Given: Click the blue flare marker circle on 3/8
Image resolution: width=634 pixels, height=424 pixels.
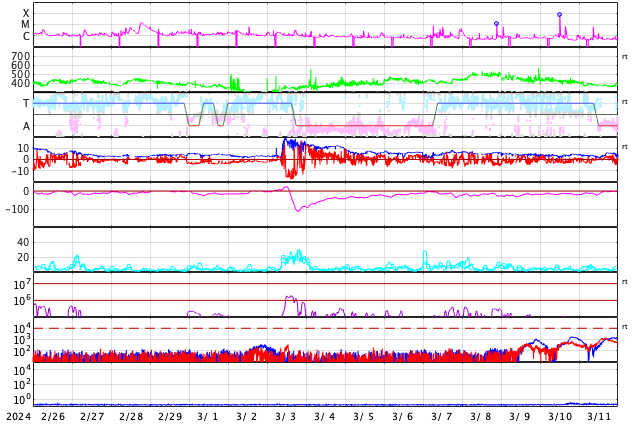Looking at the screenshot, I should point(497,23).
